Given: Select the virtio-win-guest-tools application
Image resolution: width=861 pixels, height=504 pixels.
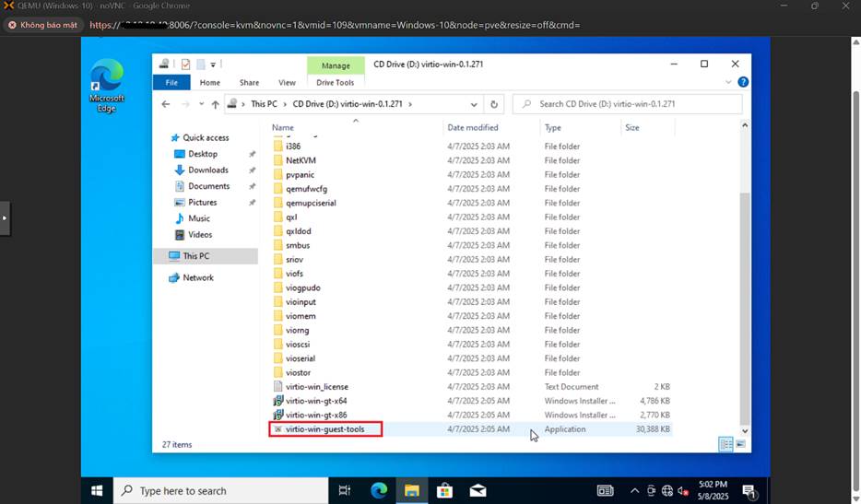Looking at the screenshot, I should coord(324,429).
